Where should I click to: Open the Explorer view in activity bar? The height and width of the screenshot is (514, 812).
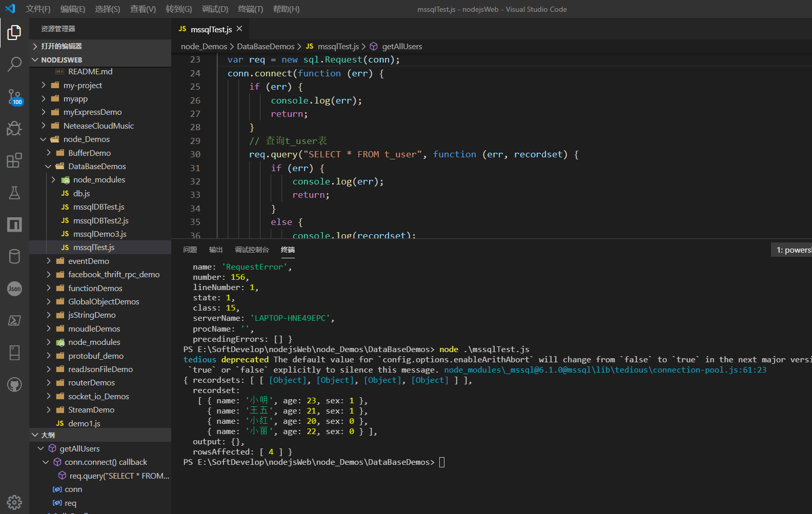click(14, 33)
